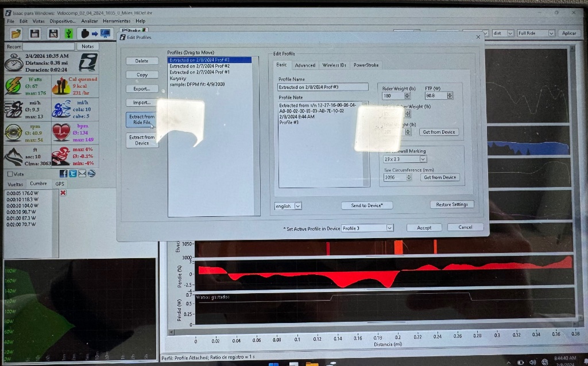This screenshot has height=366, width=588.
Task: Open the dist axis dropdown
Action: pos(503,33)
